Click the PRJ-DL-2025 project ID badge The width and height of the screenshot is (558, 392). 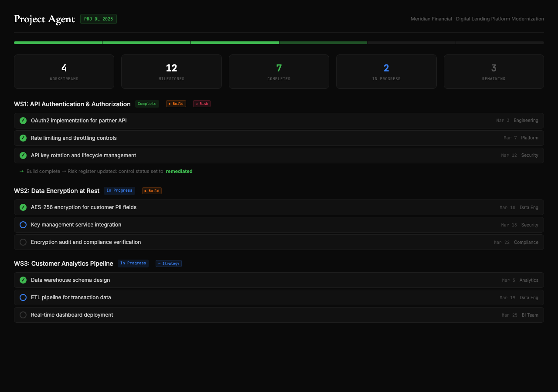[98, 19]
